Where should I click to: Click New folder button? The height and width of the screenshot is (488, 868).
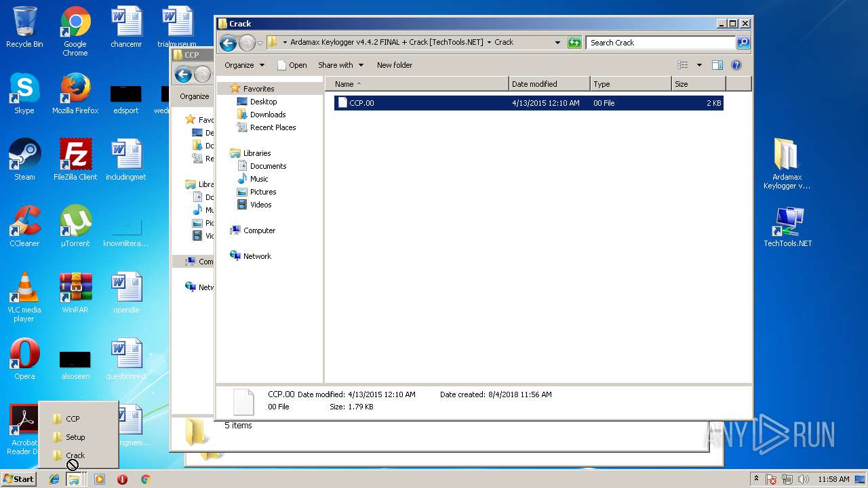395,65
